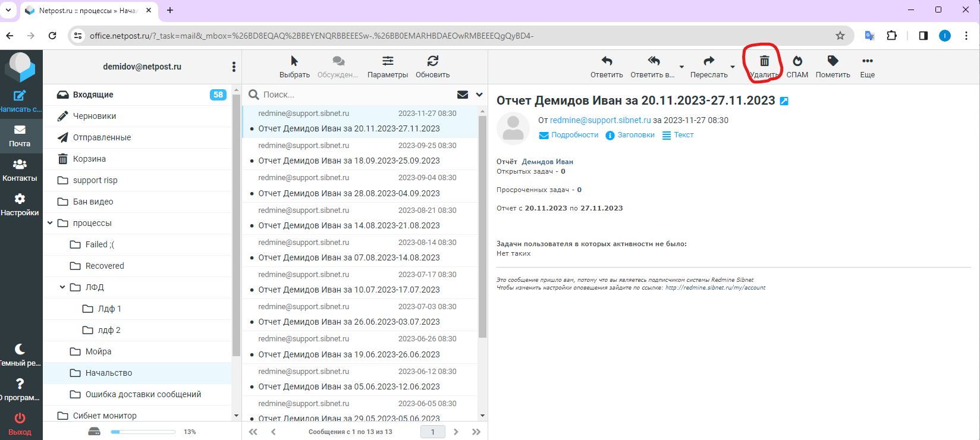The height and width of the screenshot is (440, 980).
Task: Click the Пометить tag icon
Action: tap(833, 61)
